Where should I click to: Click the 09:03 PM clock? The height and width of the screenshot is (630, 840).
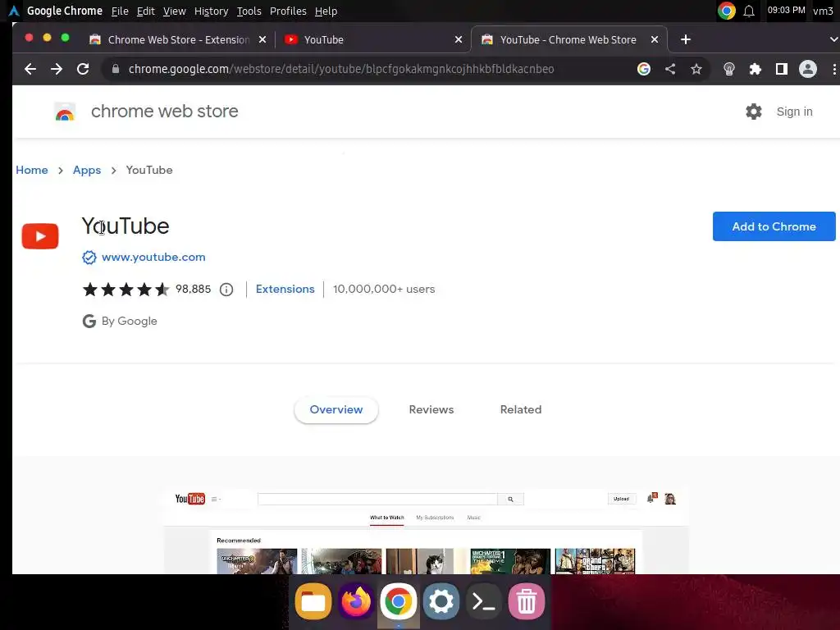tap(786, 10)
